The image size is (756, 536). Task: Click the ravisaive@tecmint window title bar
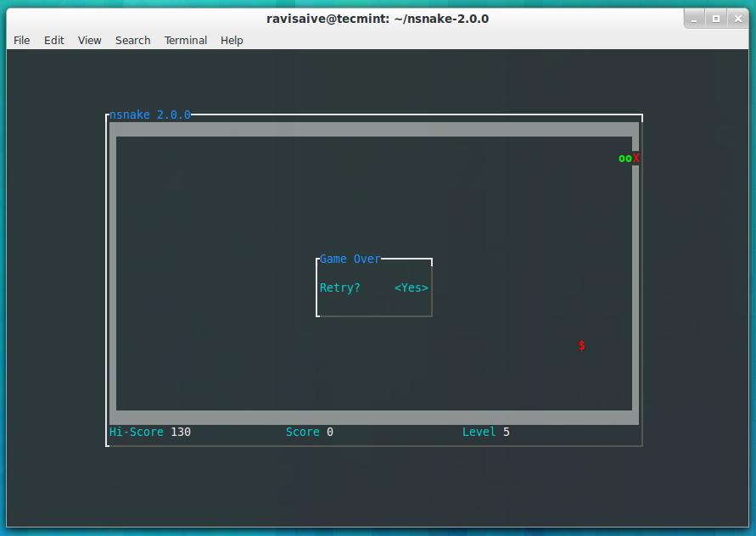[378, 18]
